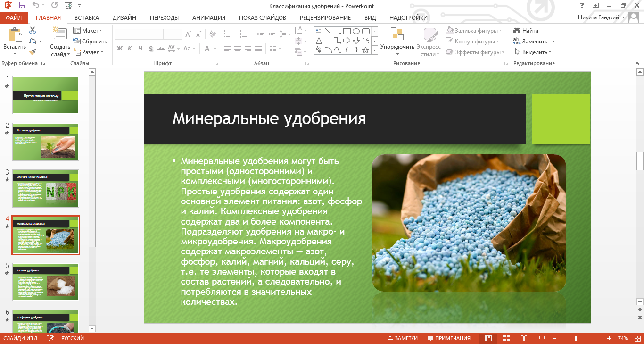Switch to the ДИЗАЙН tab
The height and width of the screenshot is (344, 644).
tap(124, 18)
